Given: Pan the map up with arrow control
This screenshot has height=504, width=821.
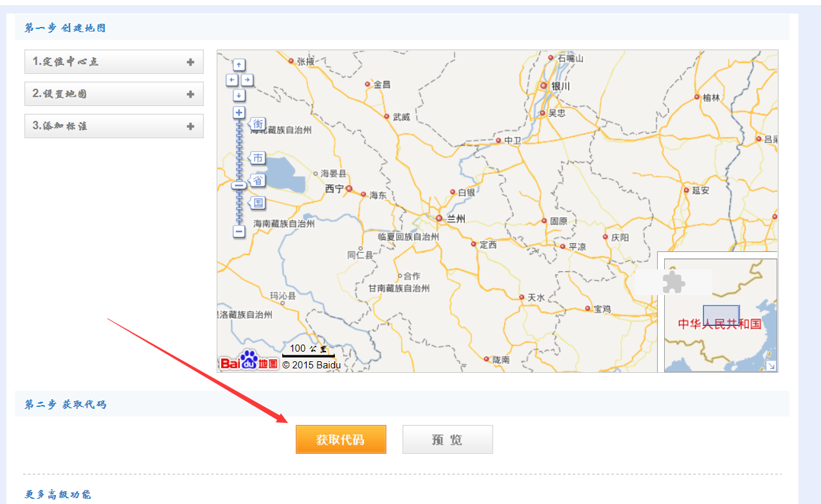Looking at the screenshot, I should tap(239, 65).
